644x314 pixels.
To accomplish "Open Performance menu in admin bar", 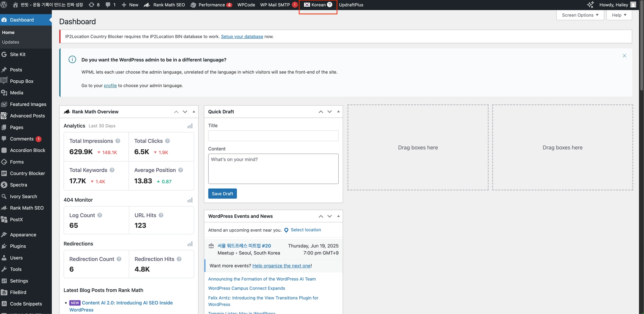I will pos(212,5).
